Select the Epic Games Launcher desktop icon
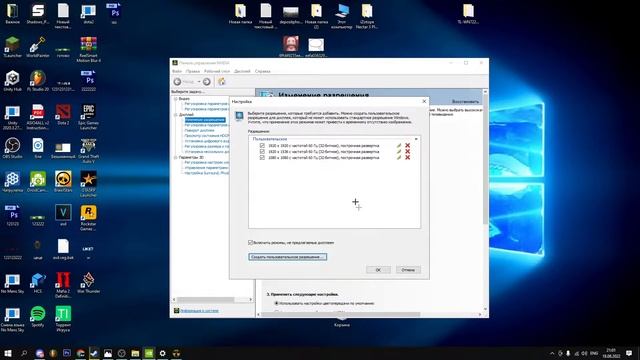Image resolution: width=640 pixels, height=360 pixels. 89,117
